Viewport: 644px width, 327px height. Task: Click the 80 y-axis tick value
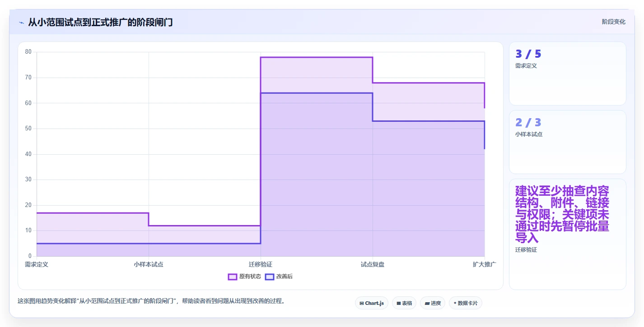click(x=28, y=52)
